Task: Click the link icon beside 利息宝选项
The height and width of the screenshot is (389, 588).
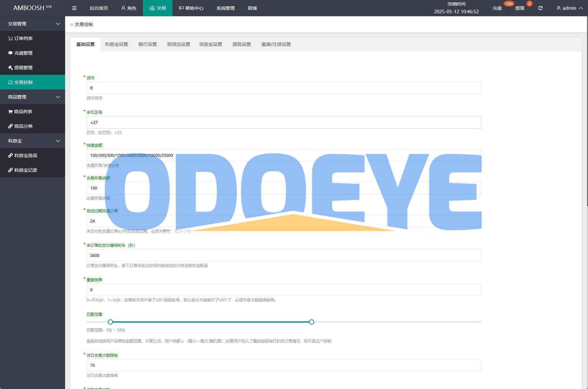Action: [x=10, y=155]
